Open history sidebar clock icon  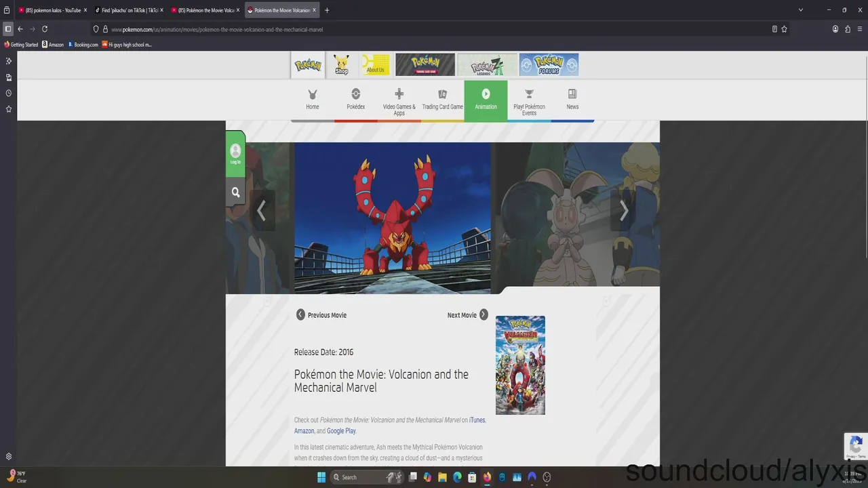(x=8, y=93)
